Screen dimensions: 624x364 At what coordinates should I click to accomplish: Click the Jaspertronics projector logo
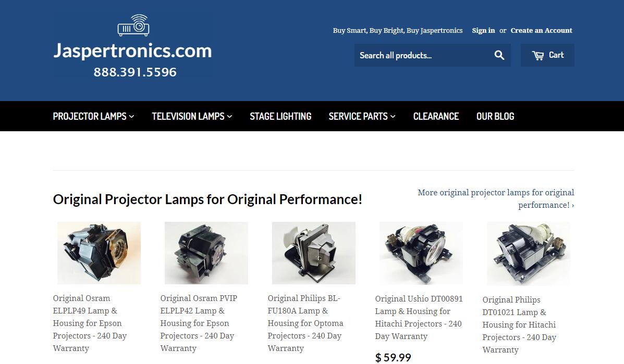coord(133,46)
